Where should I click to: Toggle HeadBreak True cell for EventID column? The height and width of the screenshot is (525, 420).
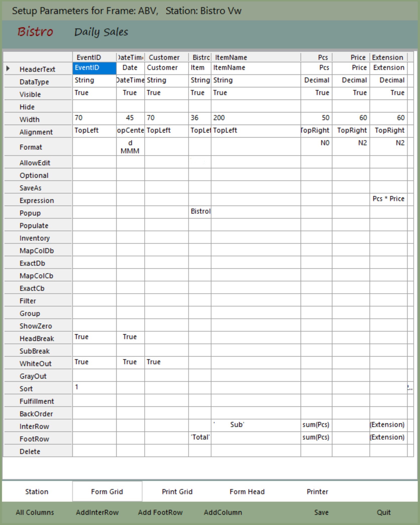point(94,337)
